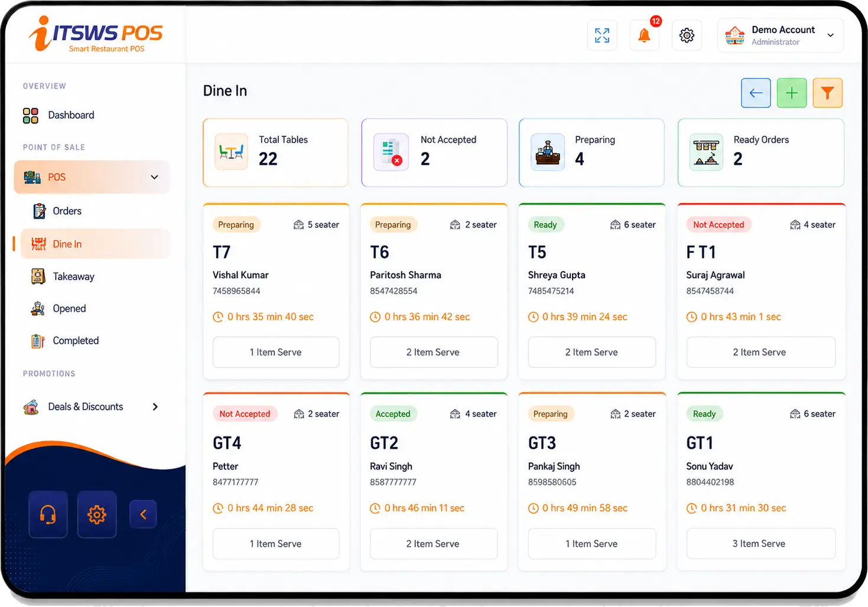Open the Demo Account dropdown
This screenshot has height=607, width=868.
(780, 35)
